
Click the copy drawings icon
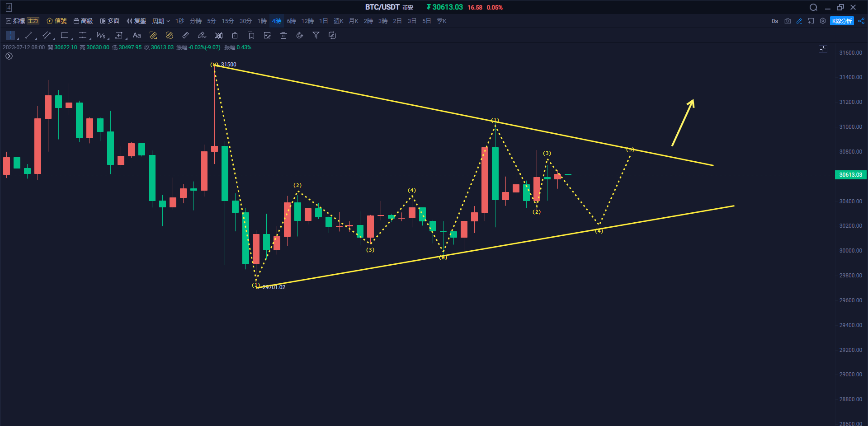pos(251,35)
